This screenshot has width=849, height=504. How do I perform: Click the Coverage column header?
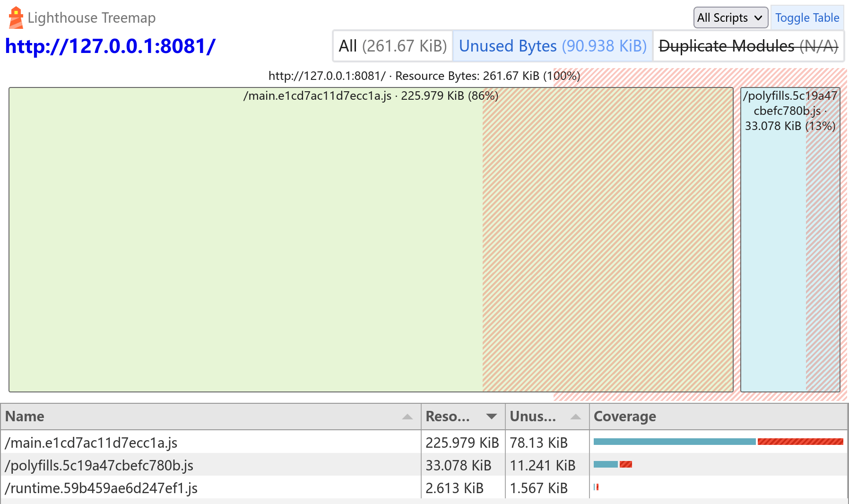[718, 417]
